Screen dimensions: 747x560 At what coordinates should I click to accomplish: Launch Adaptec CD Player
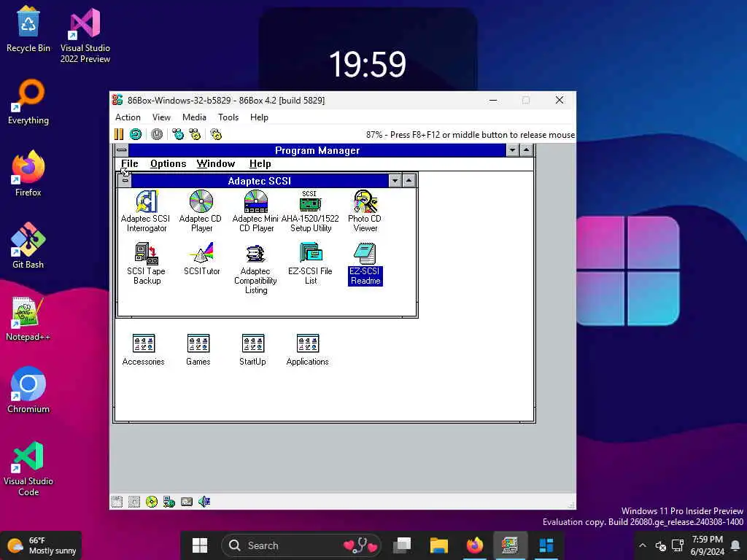point(201,211)
